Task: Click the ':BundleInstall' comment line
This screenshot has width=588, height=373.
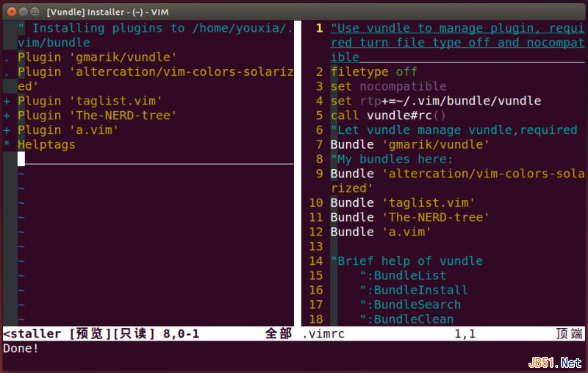Action: 414,291
